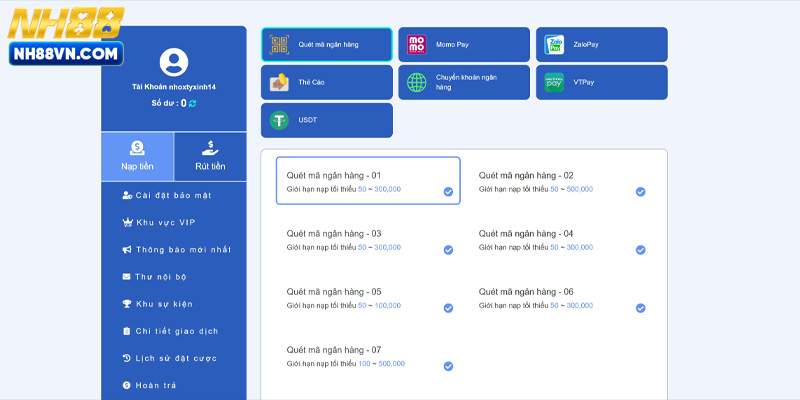Toggle the checkmark on Quét mã ngân hàng - 04
The width and height of the screenshot is (800, 400).
pyautogui.click(x=640, y=250)
